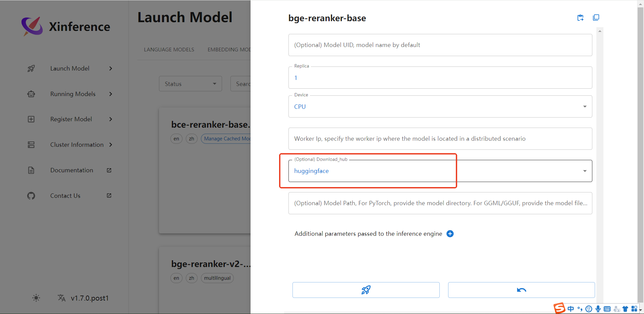The height and width of the screenshot is (314, 644).
Task: Select Running Models in the sidebar
Action: click(x=73, y=94)
